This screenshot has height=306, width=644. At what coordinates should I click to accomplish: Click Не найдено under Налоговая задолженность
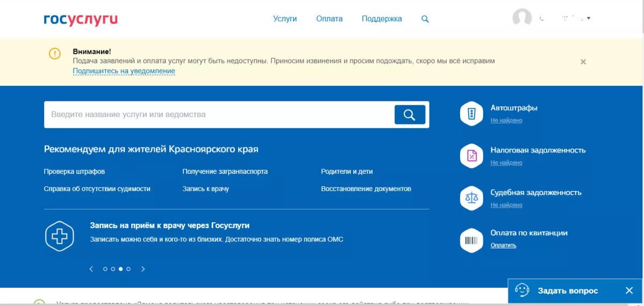tap(506, 163)
